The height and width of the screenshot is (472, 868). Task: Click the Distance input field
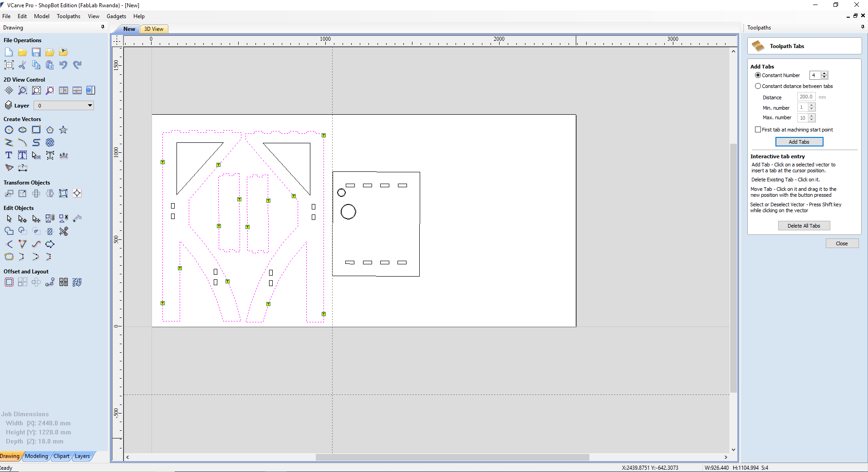click(806, 97)
